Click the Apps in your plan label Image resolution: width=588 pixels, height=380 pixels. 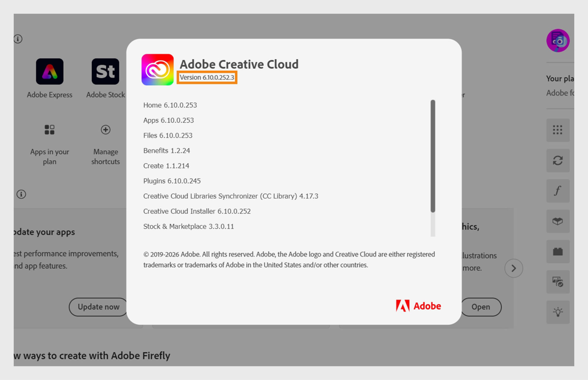(x=50, y=157)
